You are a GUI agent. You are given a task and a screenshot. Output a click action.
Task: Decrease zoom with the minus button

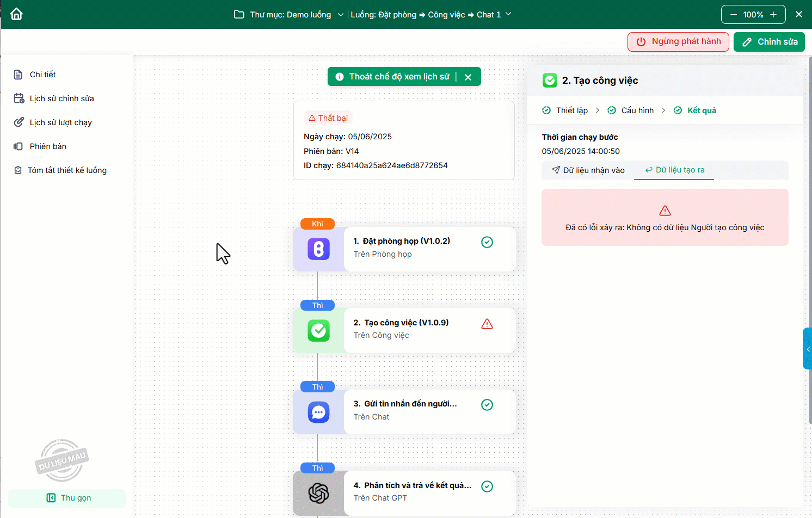coord(734,15)
